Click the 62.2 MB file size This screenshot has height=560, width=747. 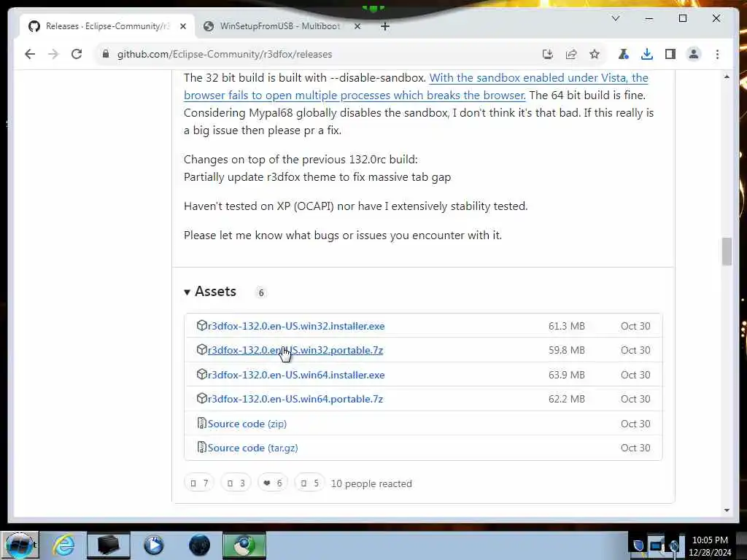coord(566,399)
